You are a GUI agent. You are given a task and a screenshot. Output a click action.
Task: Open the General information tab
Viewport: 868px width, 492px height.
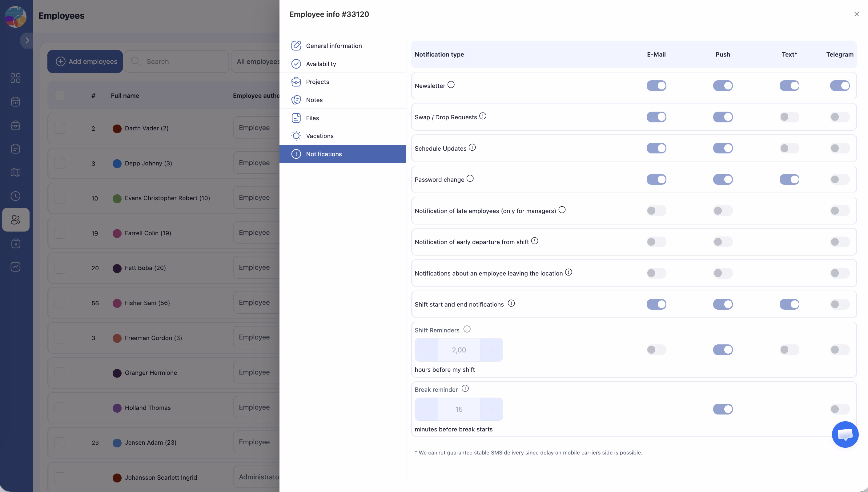tap(334, 46)
